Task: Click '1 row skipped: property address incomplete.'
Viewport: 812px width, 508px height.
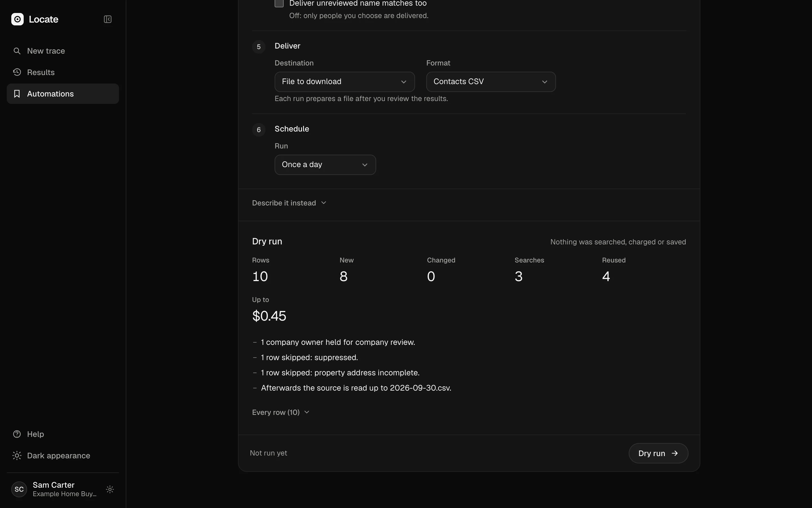Action: click(x=340, y=373)
